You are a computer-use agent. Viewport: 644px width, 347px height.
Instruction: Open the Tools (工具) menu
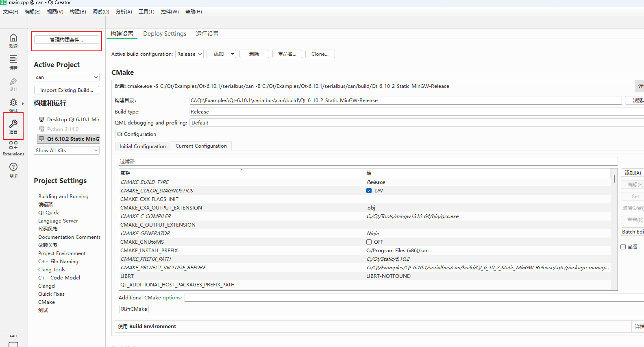tap(146, 11)
